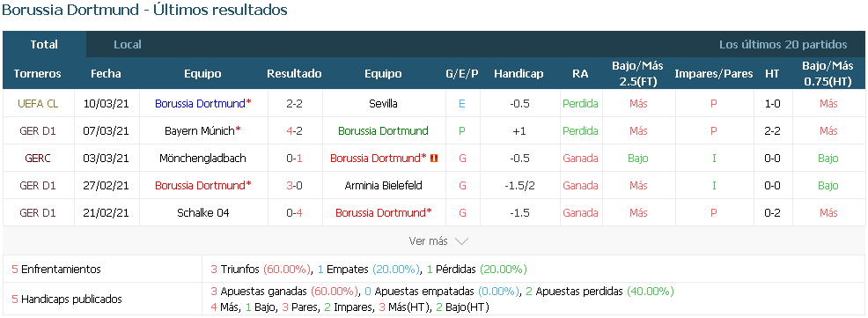Click UEFA CL tournament label

point(38,104)
